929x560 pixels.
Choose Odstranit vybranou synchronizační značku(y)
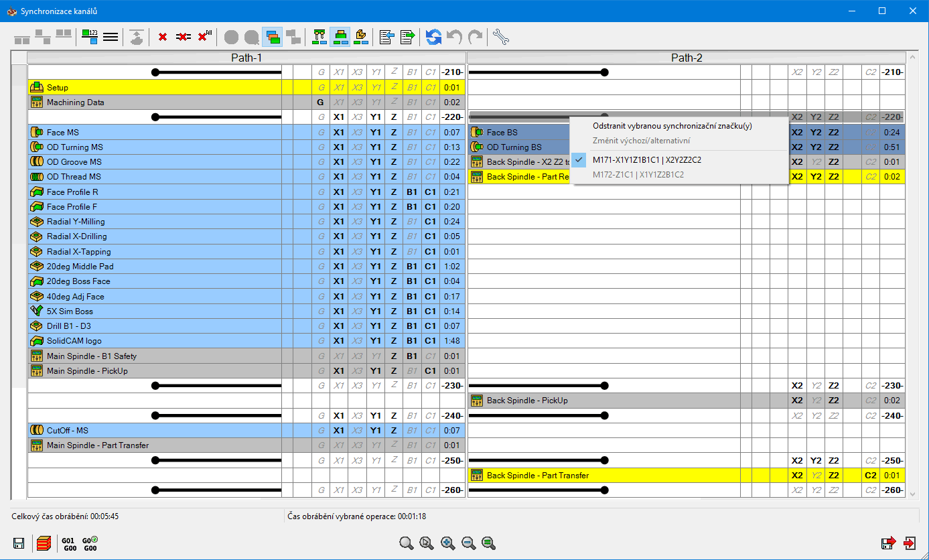coord(672,126)
